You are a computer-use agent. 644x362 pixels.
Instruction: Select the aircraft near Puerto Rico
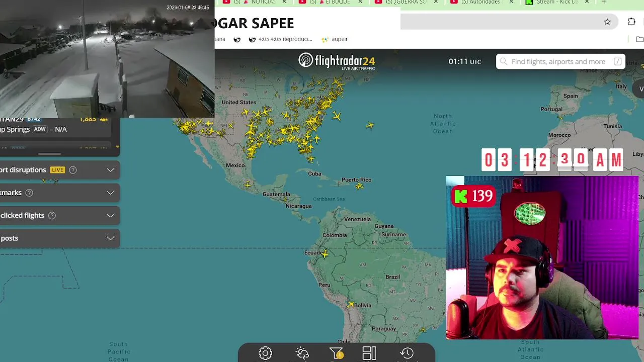click(359, 186)
